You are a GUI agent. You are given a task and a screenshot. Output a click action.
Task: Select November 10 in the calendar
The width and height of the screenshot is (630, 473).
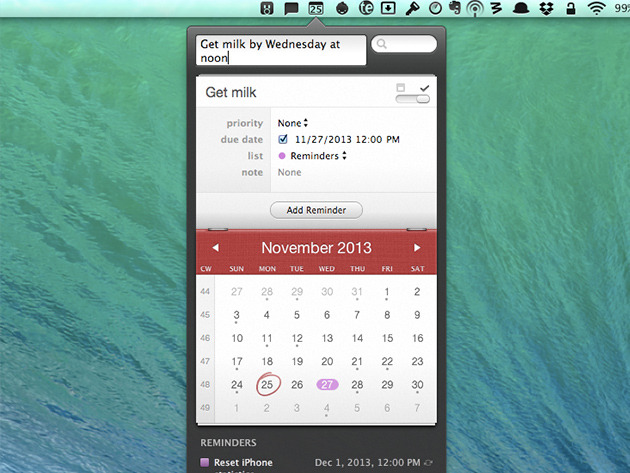point(237,338)
